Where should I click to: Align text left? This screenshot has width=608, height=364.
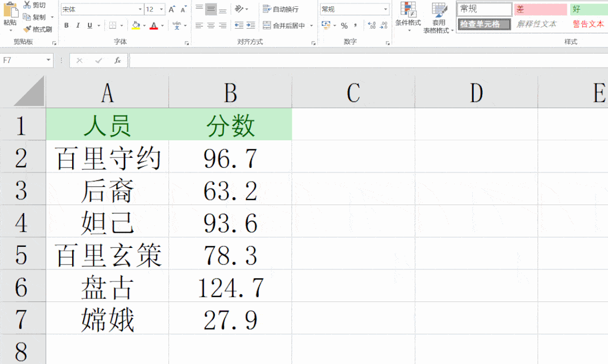[199, 25]
